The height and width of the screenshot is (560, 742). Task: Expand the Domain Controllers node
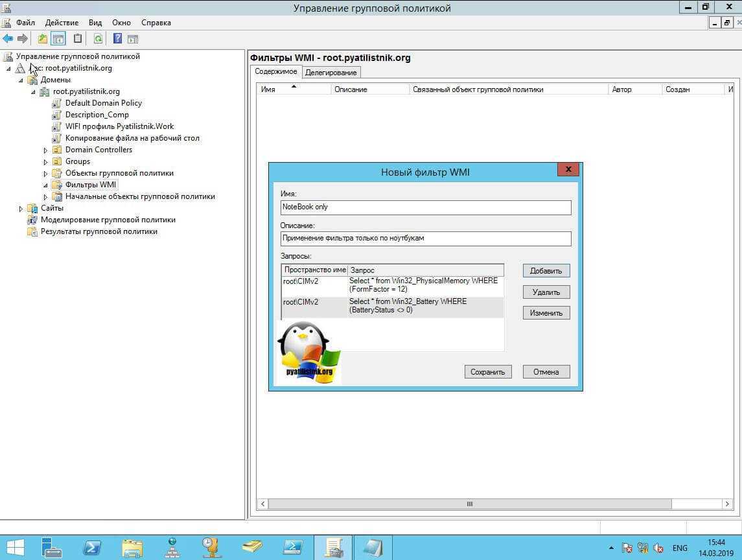(x=45, y=150)
